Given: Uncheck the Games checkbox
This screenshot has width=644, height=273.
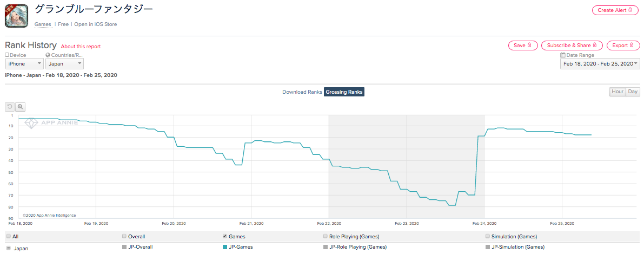Looking at the screenshot, I should tap(224, 236).
